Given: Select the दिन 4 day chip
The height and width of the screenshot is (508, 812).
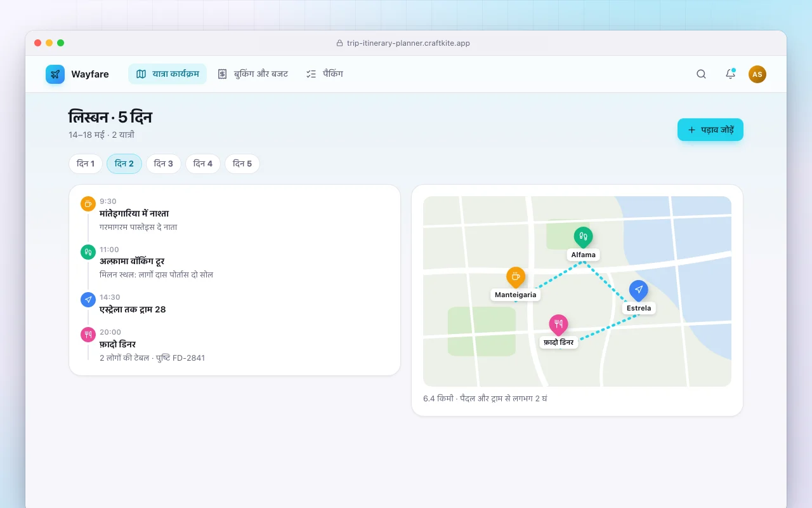Looking at the screenshot, I should pyautogui.click(x=203, y=164).
